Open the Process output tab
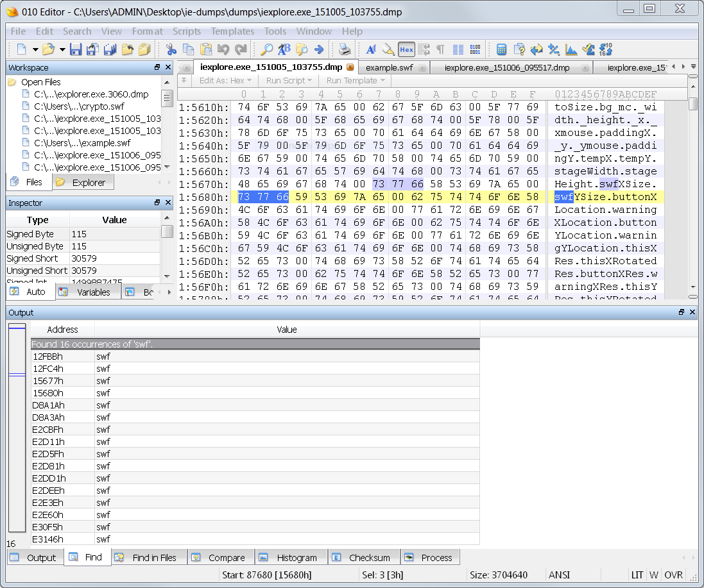 (430, 558)
